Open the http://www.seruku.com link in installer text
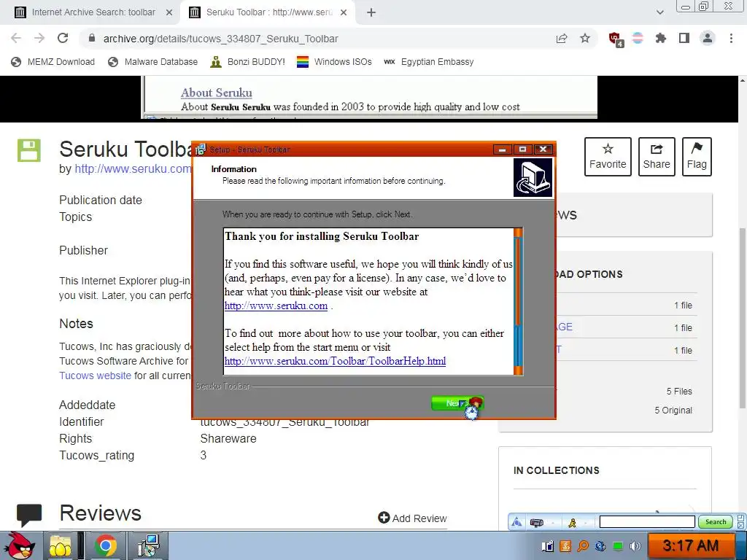This screenshot has width=747, height=560. point(276,306)
